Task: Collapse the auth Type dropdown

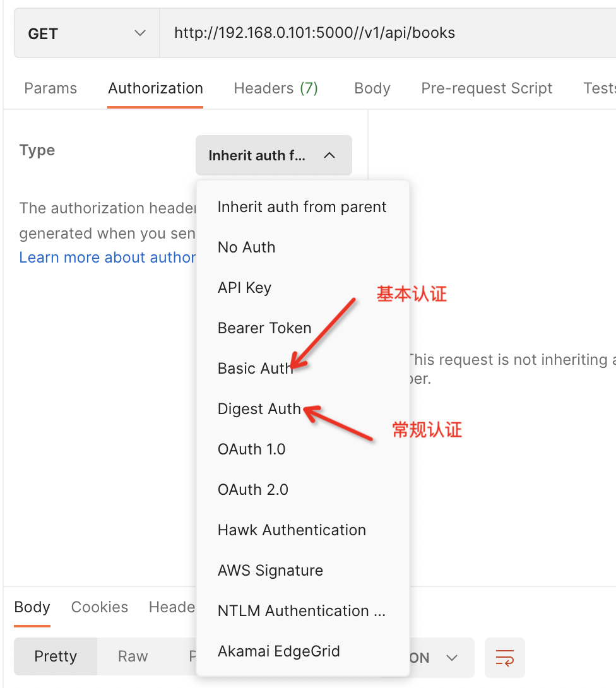Action: point(274,155)
